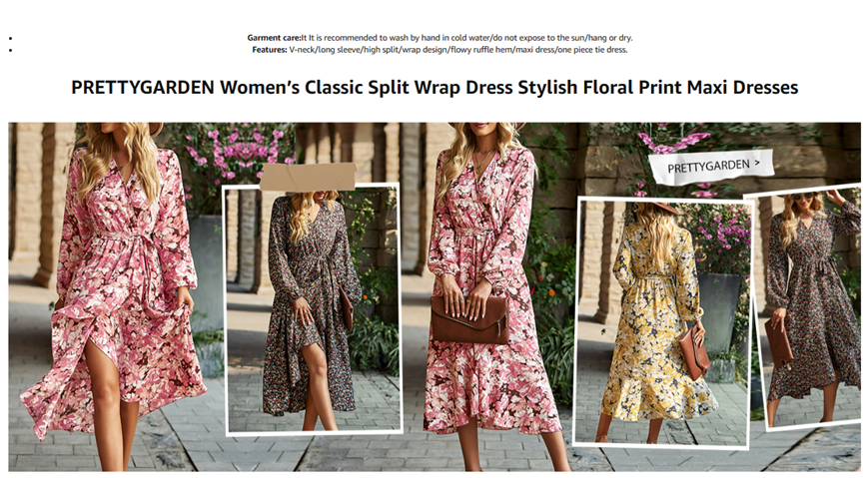Click the arrow chevron beside PRETTYGARDEN
Image resolution: width=868 pixels, height=478 pixels.
tap(757, 162)
